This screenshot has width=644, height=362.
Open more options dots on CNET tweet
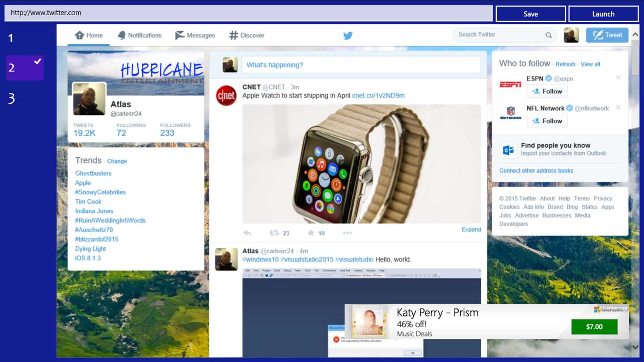(x=347, y=233)
